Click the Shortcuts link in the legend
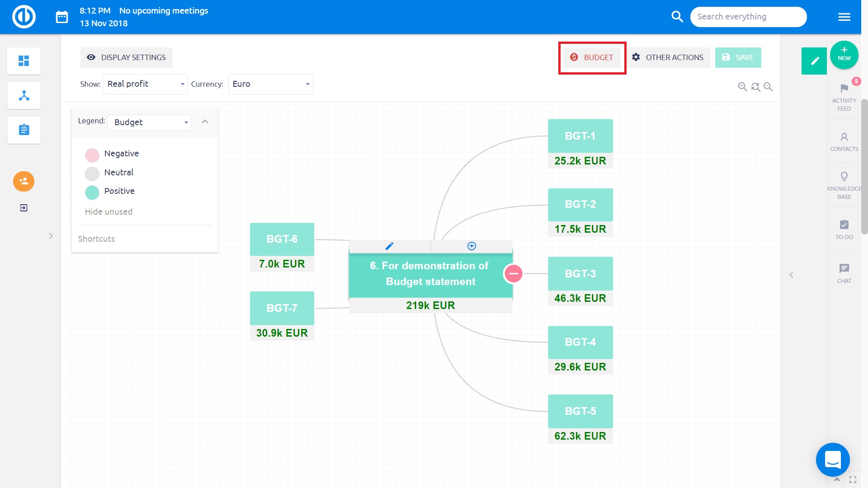Viewport: 868px width, 488px height. click(x=96, y=239)
